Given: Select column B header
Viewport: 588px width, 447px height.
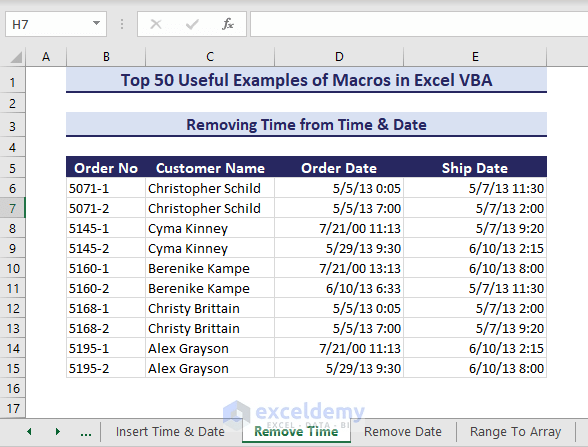Looking at the screenshot, I should [x=106, y=57].
